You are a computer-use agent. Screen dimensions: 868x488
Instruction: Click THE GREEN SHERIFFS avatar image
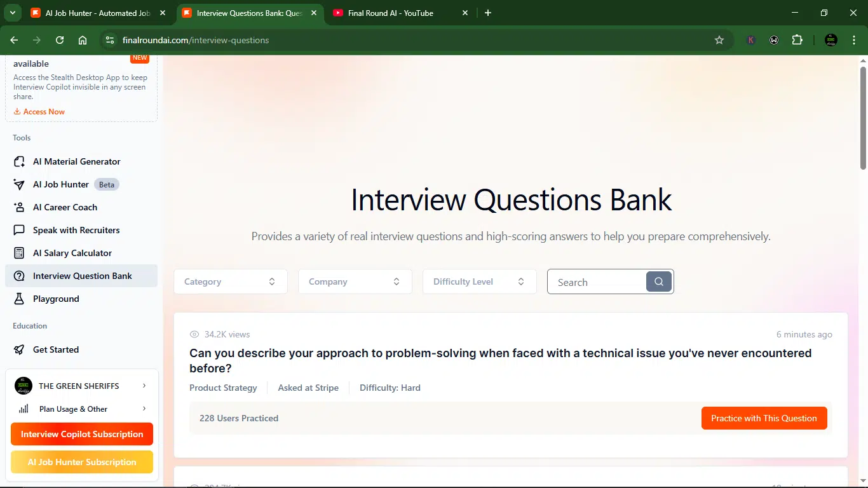[x=23, y=386]
